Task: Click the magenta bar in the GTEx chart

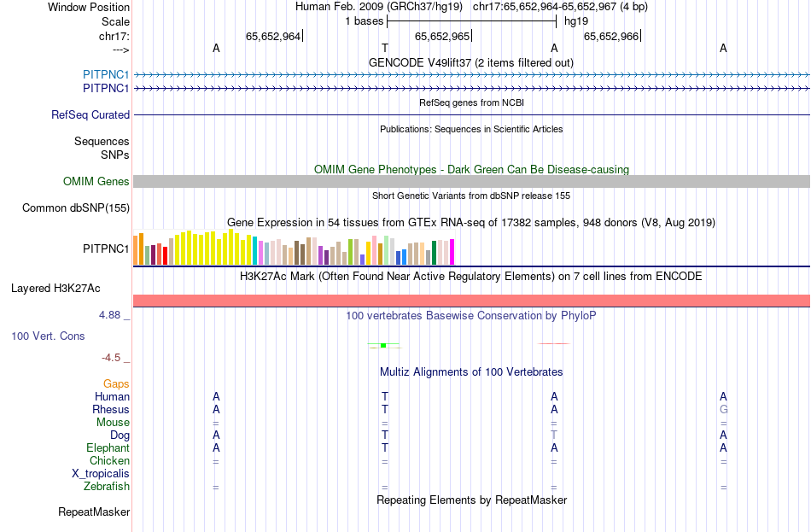Action: point(452,252)
